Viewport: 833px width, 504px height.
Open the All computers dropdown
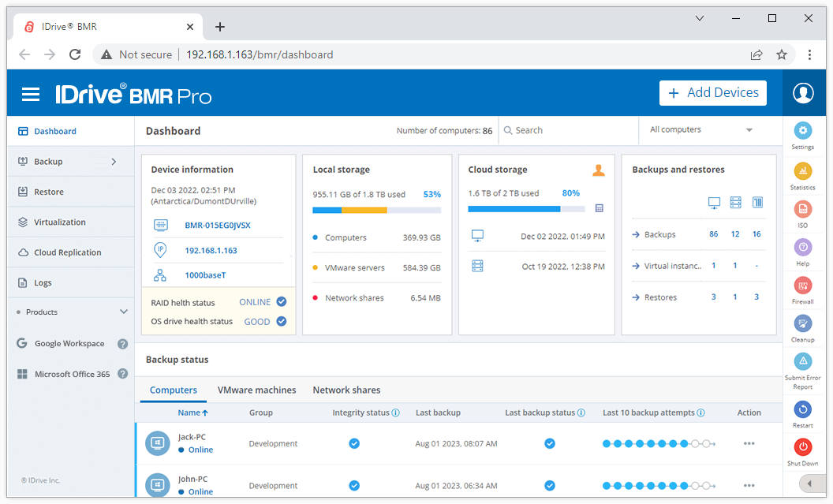701,129
